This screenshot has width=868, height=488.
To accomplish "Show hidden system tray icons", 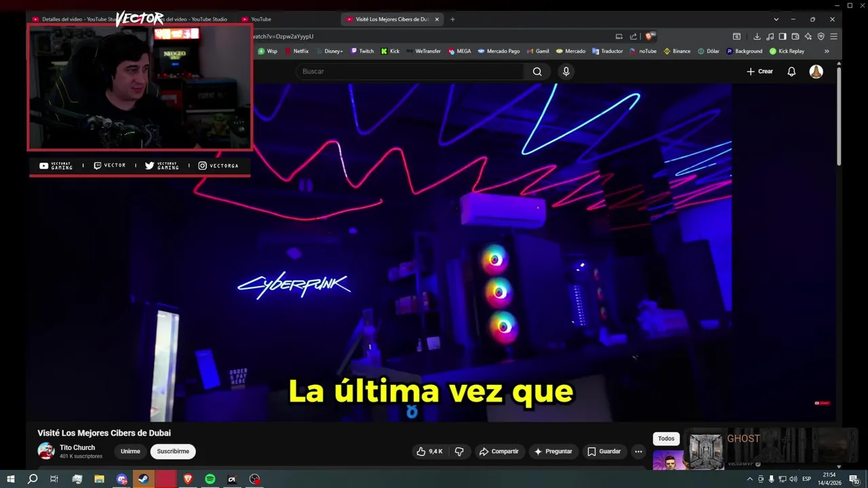I will tap(749, 479).
